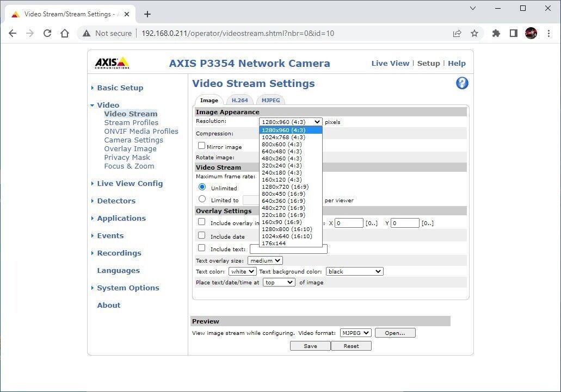Open the Text color dropdown
The height and width of the screenshot is (392, 561).
[242, 272]
